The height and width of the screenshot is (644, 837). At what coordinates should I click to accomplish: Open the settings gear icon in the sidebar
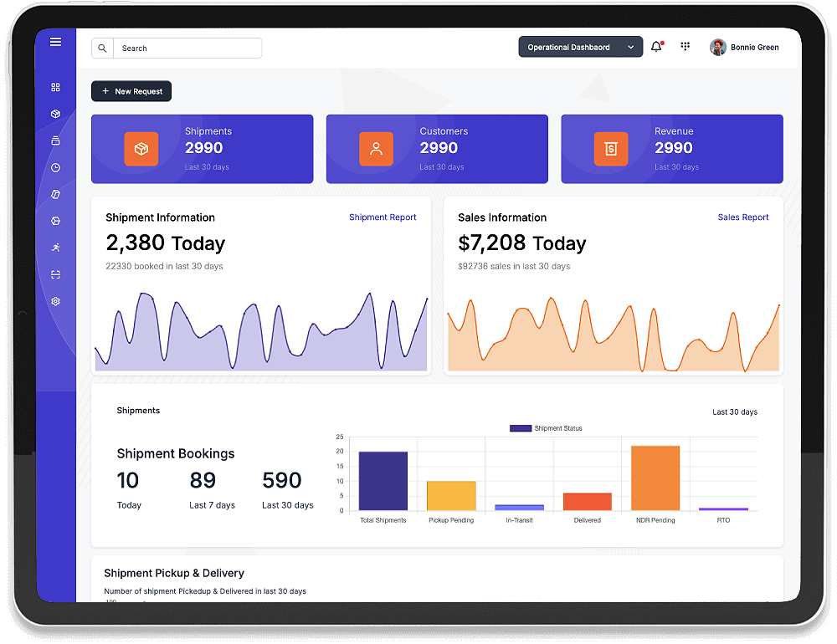(55, 301)
